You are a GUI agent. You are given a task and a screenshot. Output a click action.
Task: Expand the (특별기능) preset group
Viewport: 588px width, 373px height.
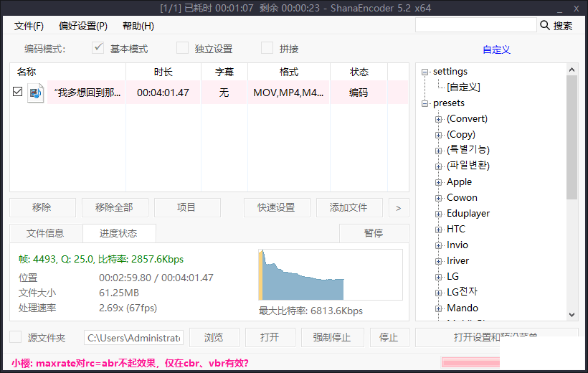(x=438, y=151)
